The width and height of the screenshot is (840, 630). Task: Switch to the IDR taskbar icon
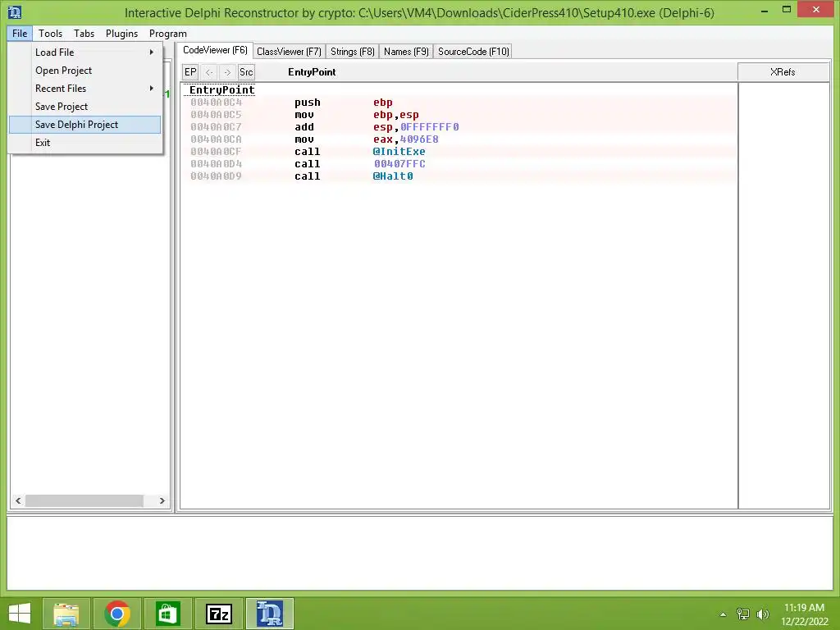(x=269, y=614)
